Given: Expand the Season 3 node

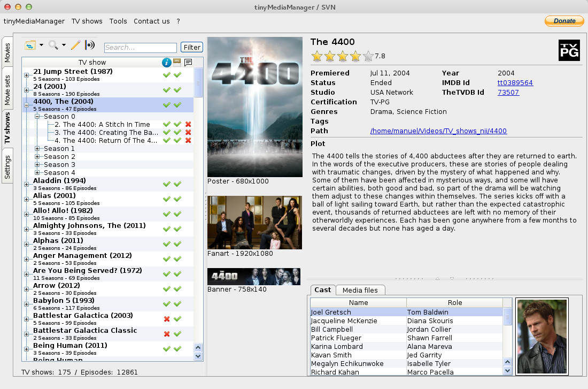Looking at the screenshot, I should point(37,164).
